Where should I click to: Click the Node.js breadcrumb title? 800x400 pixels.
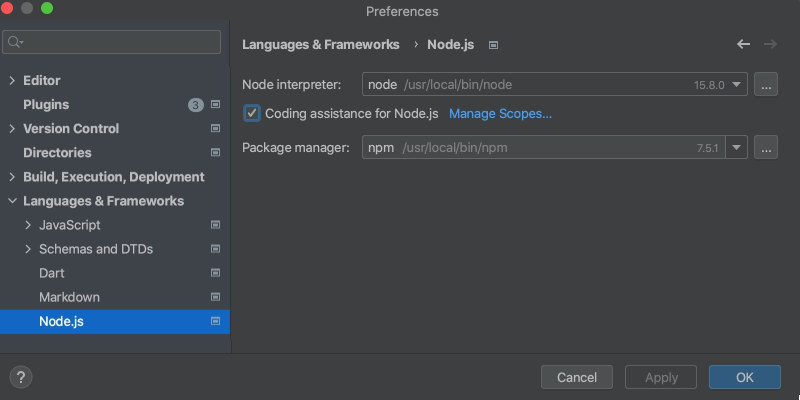click(x=451, y=45)
